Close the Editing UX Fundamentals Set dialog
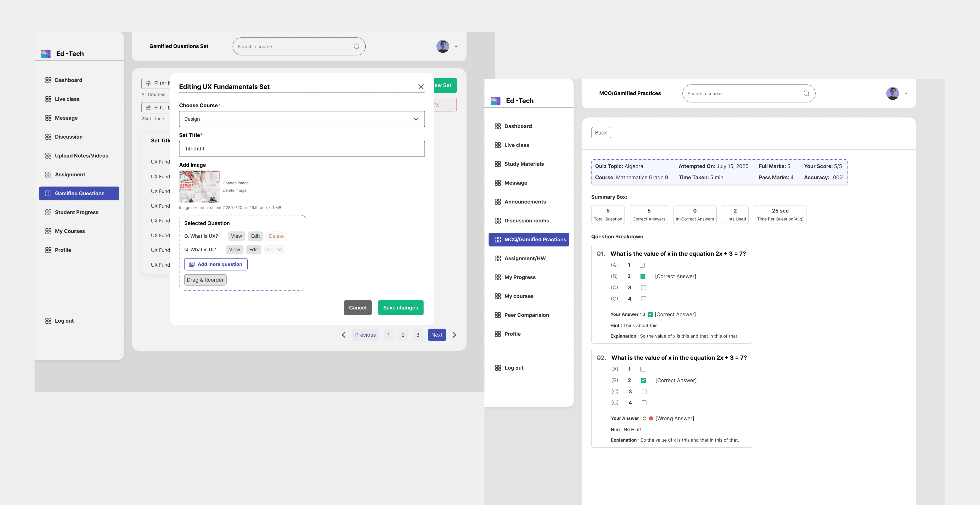Viewport: 980px width, 505px height. [421, 87]
